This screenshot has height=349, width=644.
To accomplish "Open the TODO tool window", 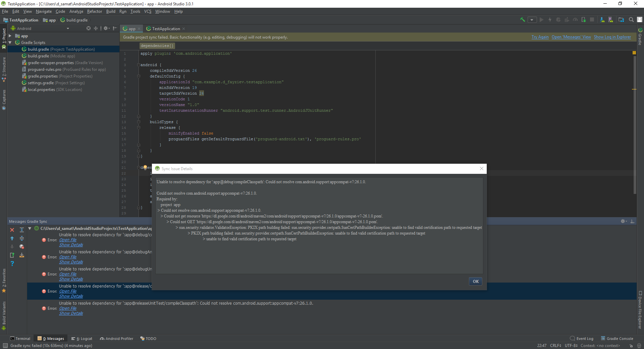I will (148, 339).
